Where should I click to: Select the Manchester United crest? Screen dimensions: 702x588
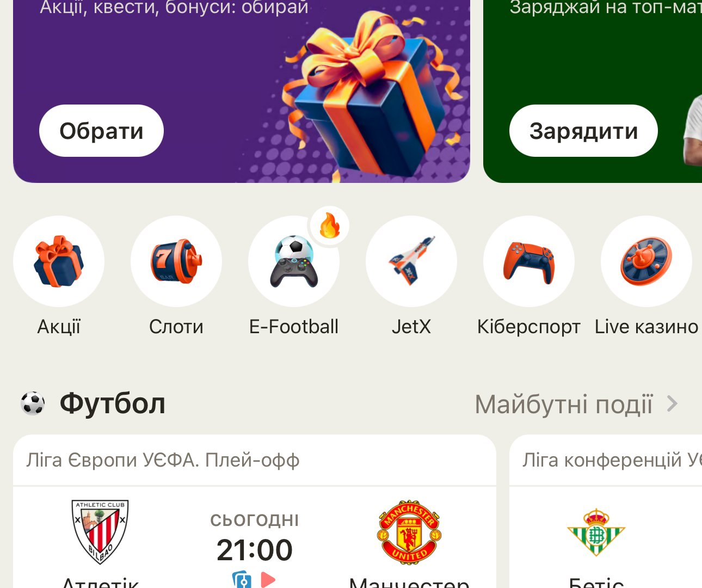click(409, 532)
